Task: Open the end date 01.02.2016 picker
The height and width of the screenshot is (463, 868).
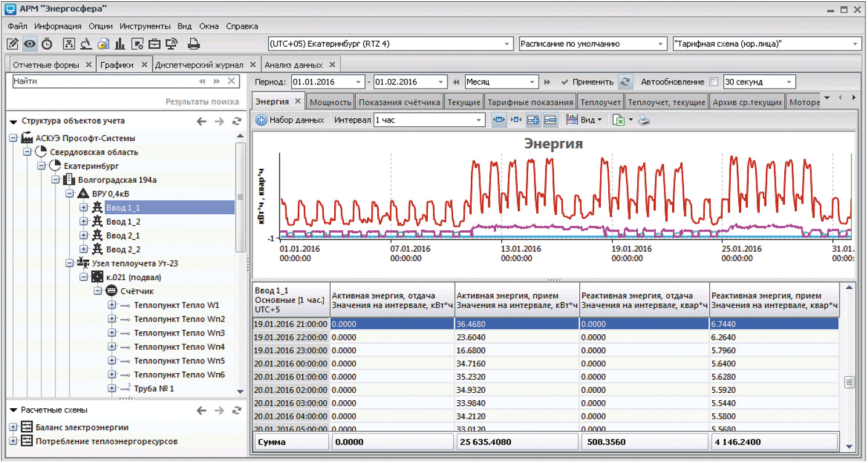Action: [441, 82]
